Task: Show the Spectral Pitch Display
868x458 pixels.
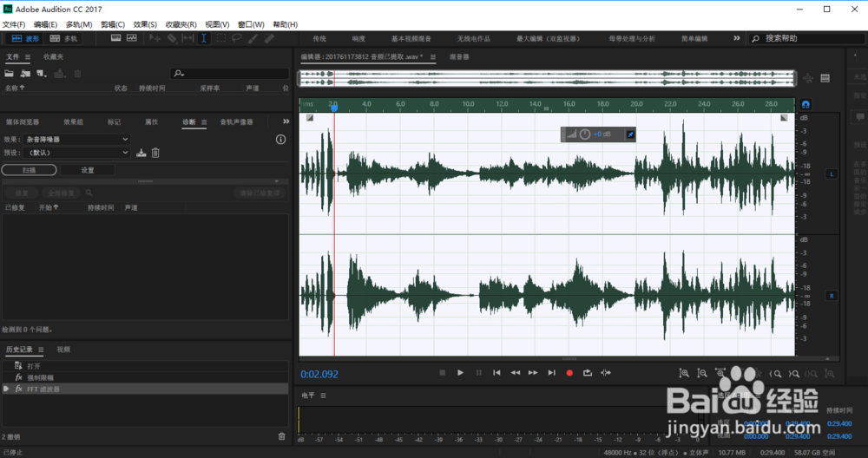Action: click(132, 38)
